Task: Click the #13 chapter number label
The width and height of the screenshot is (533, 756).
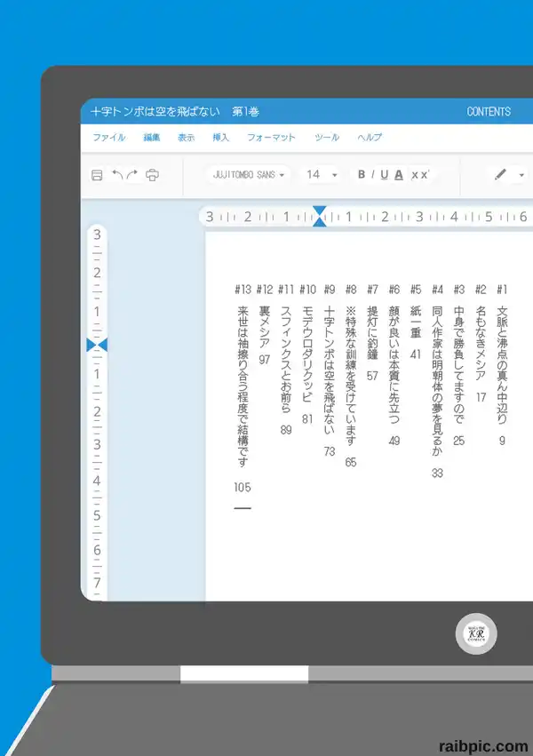Action: (x=243, y=290)
